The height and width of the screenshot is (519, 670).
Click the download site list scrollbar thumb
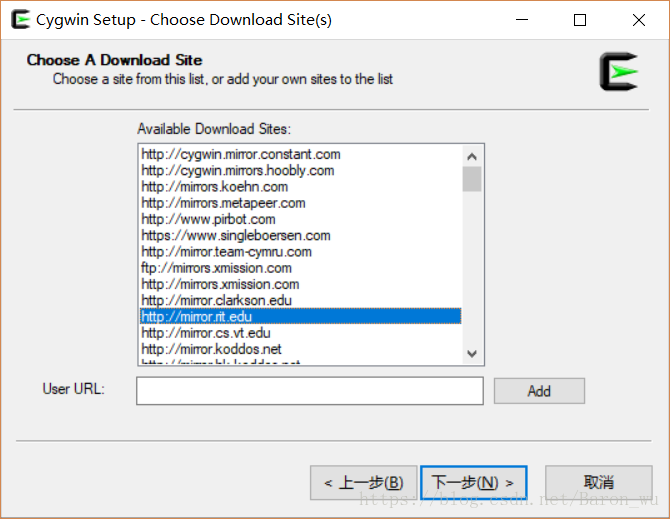coord(472,179)
